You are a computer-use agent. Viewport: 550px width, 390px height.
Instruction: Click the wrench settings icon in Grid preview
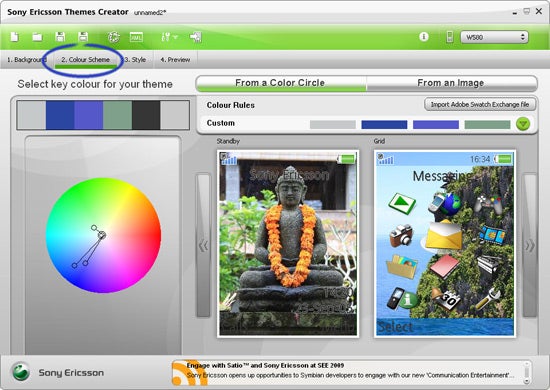click(488, 299)
